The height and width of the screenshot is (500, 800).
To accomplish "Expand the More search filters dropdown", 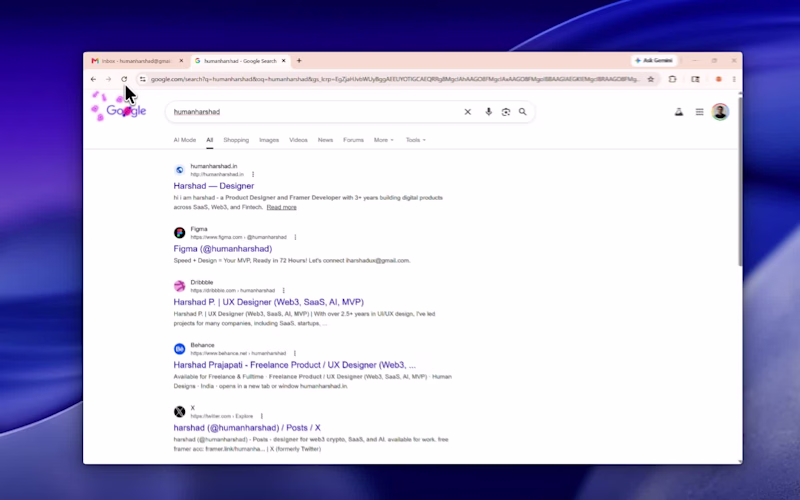I will [x=384, y=140].
